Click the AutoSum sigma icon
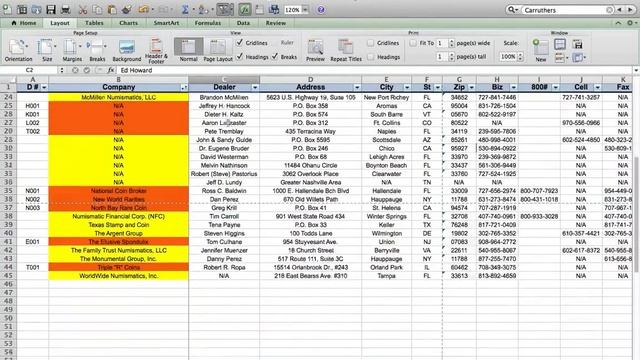The width and height of the screenshot is (640, 360). 185,9
